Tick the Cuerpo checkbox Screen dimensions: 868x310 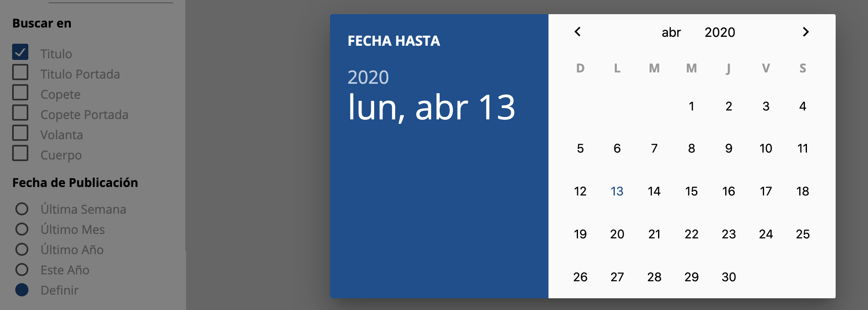tap(20, 153)
